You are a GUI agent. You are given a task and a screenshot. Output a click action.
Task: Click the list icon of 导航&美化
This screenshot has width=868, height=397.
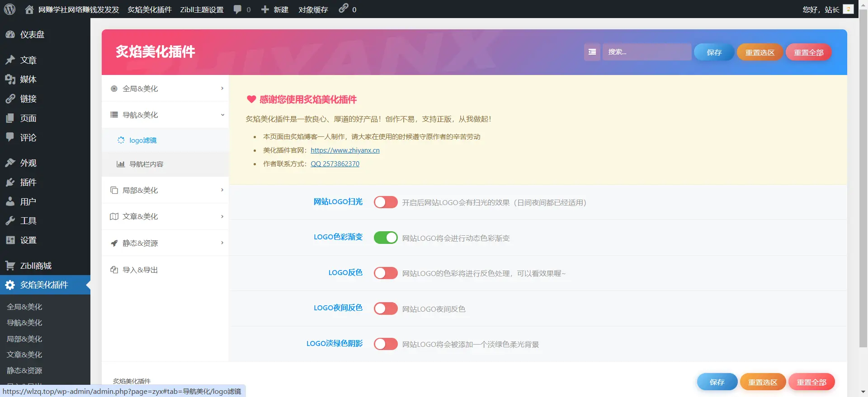click(114, 115)
